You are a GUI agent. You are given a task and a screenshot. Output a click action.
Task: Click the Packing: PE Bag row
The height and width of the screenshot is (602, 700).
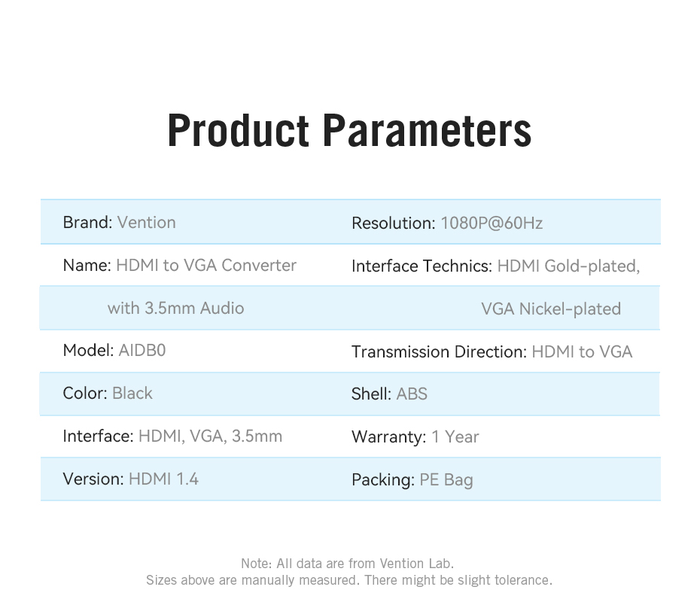coord(412,480)
